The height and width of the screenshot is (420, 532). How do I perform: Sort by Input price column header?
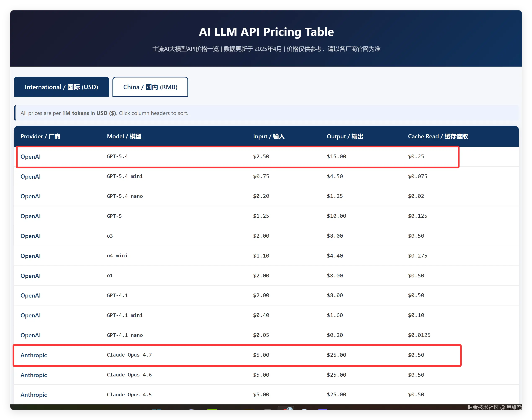(269, 137)
